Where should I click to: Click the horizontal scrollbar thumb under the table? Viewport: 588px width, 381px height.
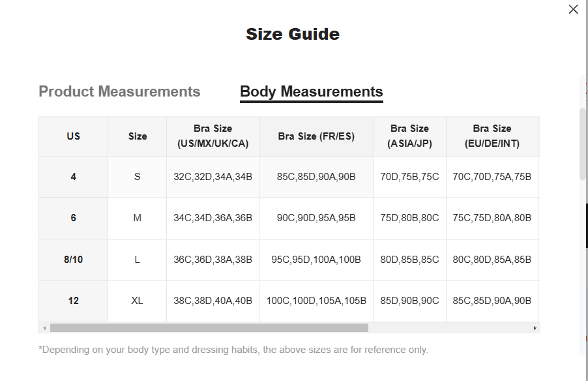pyautogui.click(x=209, y=328)
